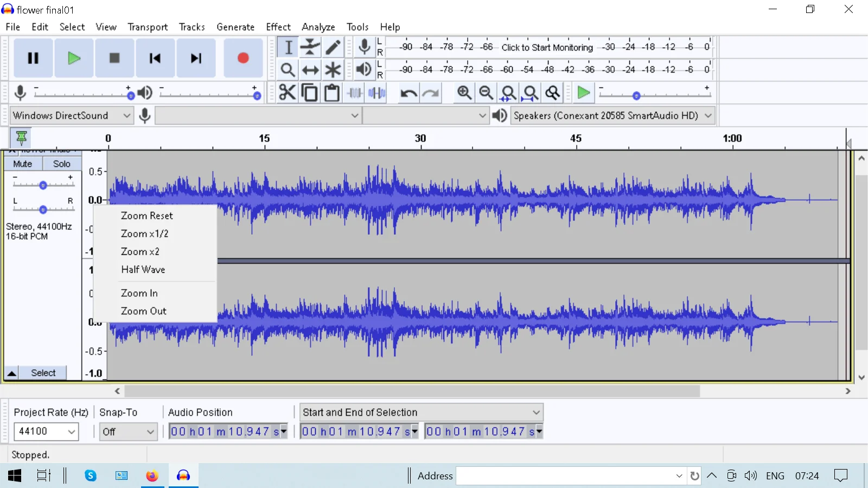Screen dimensions: 868x488
Task: Adjust the track gain slider knob
Action: coord(43,185)
